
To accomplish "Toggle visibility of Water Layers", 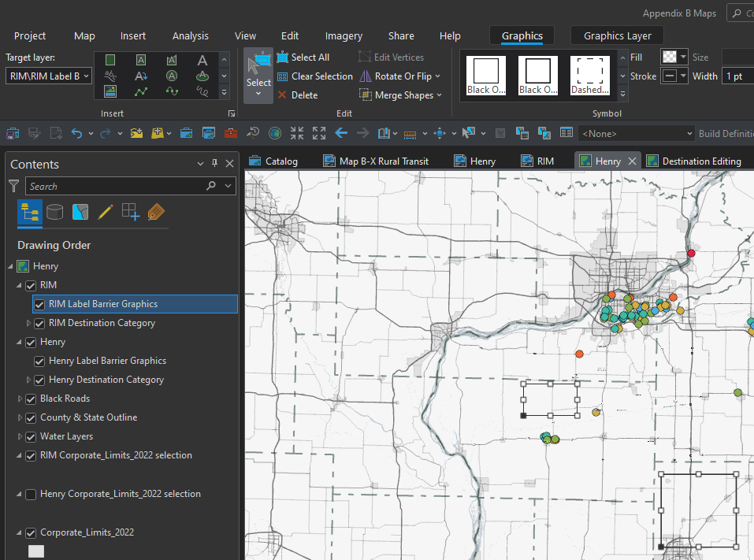I will (31, 436).
